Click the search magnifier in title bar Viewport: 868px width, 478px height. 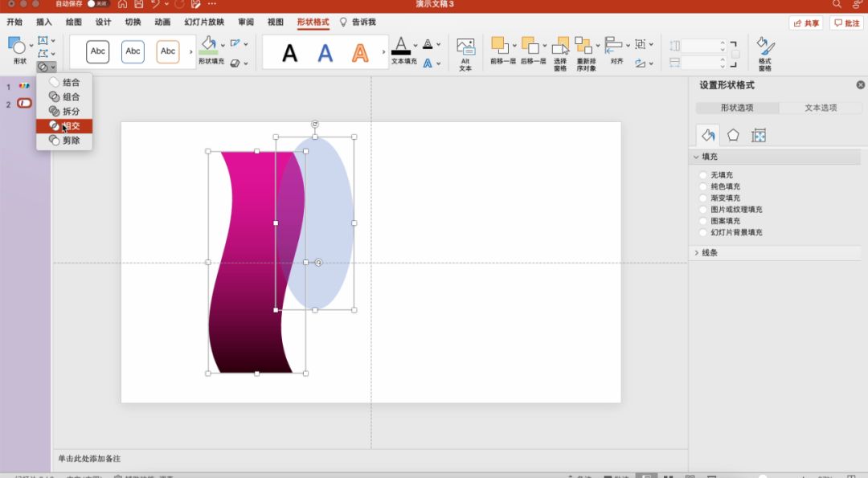(837, 5)
